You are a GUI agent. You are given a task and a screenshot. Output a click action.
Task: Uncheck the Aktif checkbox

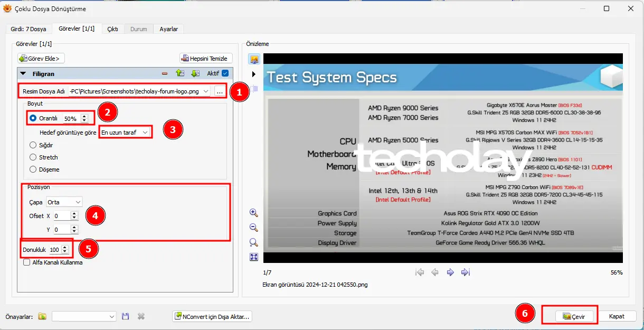pyautogui.click(x=225, y=73)
